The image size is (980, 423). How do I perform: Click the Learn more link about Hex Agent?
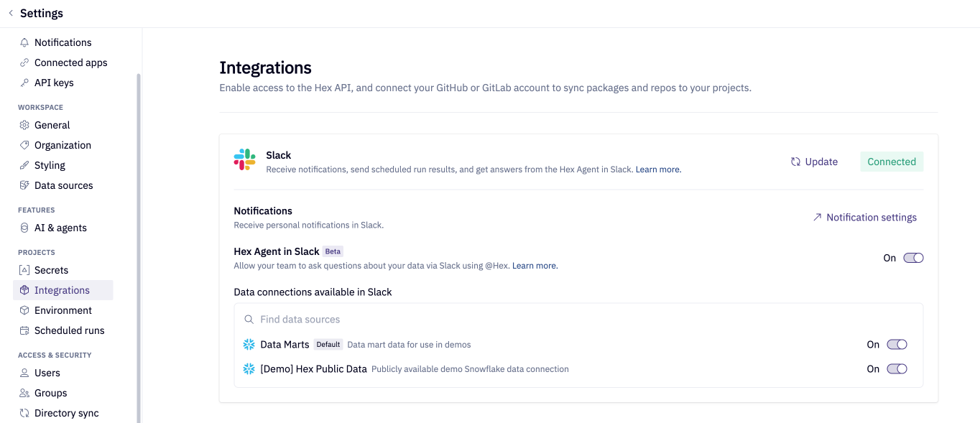coord(535,265)
